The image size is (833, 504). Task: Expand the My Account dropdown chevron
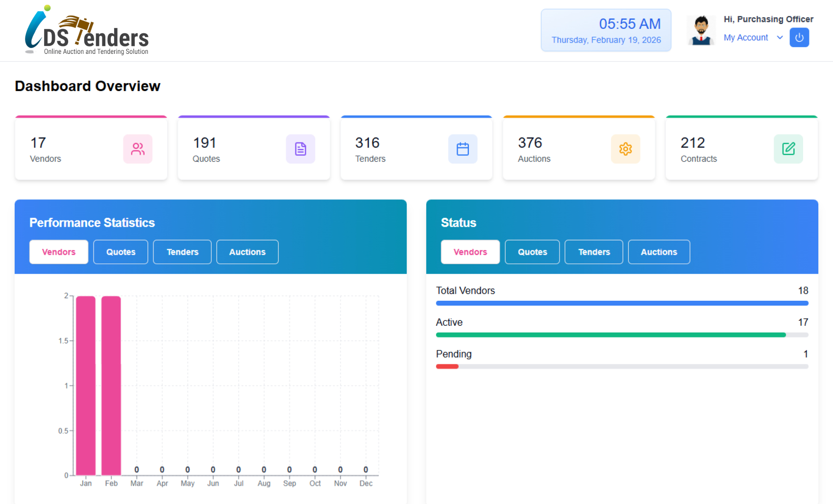[780, 38]
